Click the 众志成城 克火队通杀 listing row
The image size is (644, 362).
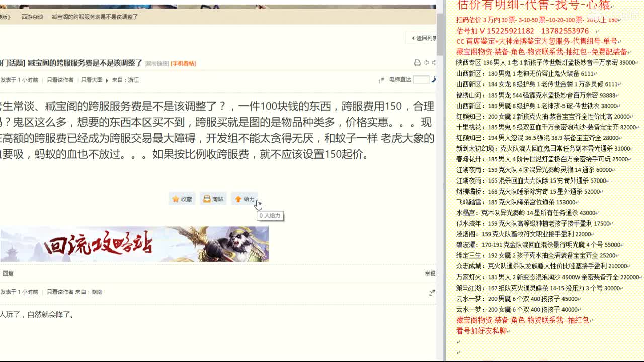542,266
